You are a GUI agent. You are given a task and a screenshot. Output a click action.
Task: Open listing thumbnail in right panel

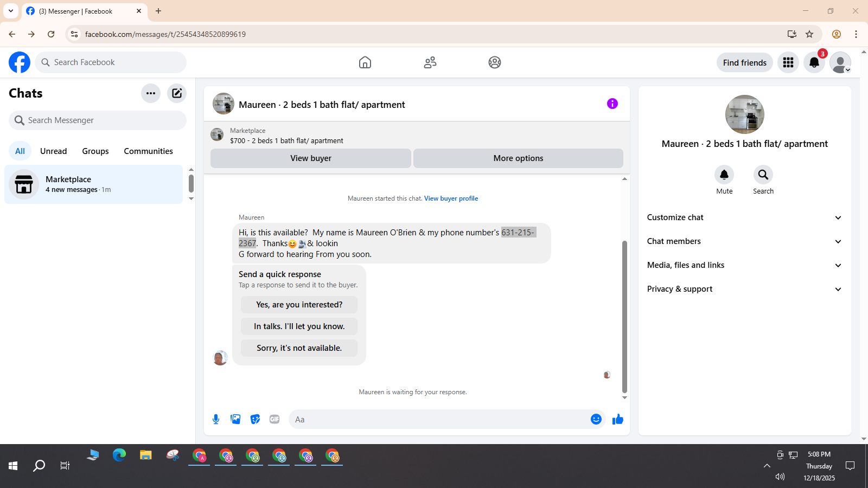tap(745, 114)
